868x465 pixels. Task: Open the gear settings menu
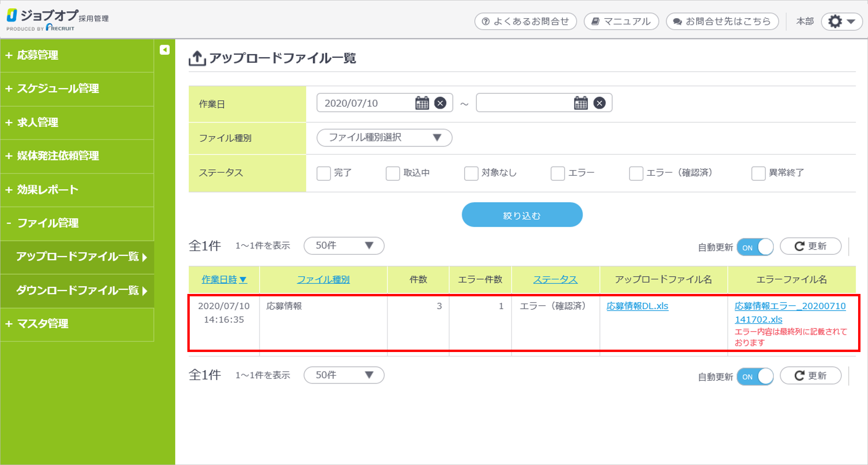842,21
